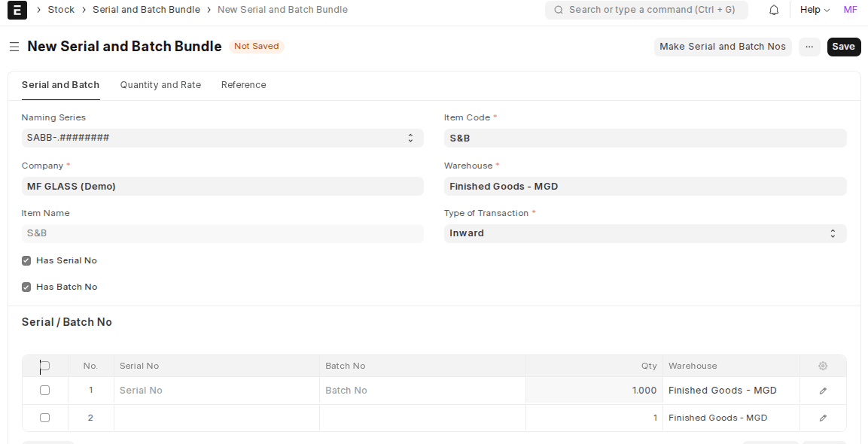The width and height of the screenshot is (868, 444).
Task: Check the row 1 checkbox
Action: click(45, 391)
